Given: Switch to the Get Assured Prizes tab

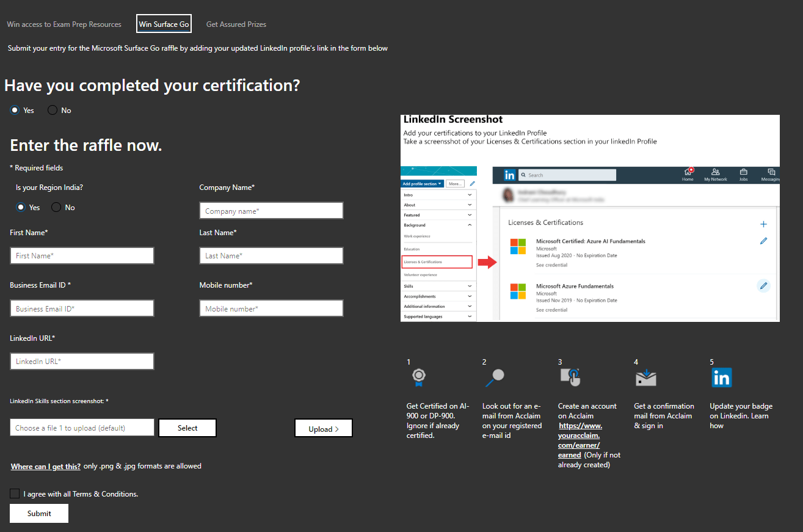Looking at the screenshot, I should point(236,24).
